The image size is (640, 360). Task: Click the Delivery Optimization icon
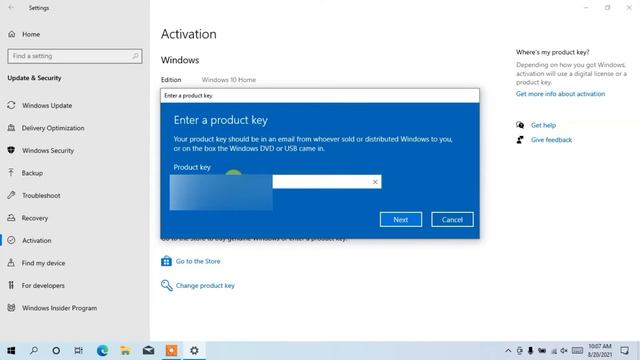[11, 128]
